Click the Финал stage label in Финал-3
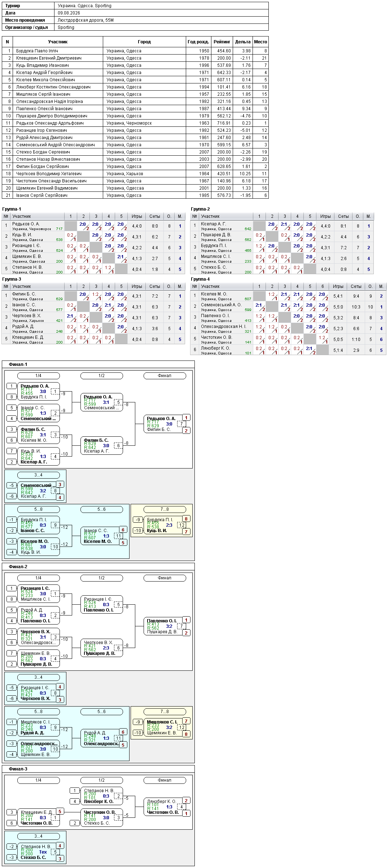 coord(165,780)
